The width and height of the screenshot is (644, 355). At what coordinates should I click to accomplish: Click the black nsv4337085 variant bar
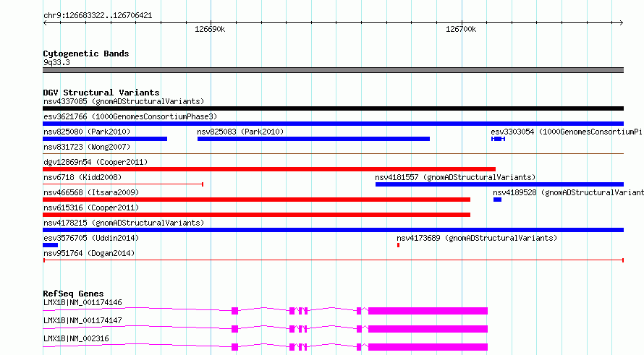(x=333, y=108)
